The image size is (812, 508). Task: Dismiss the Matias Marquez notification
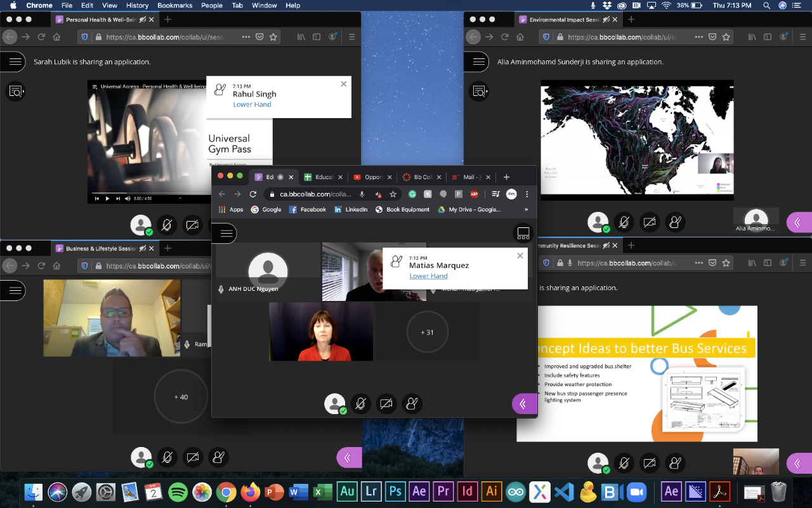tap(520, 256)
